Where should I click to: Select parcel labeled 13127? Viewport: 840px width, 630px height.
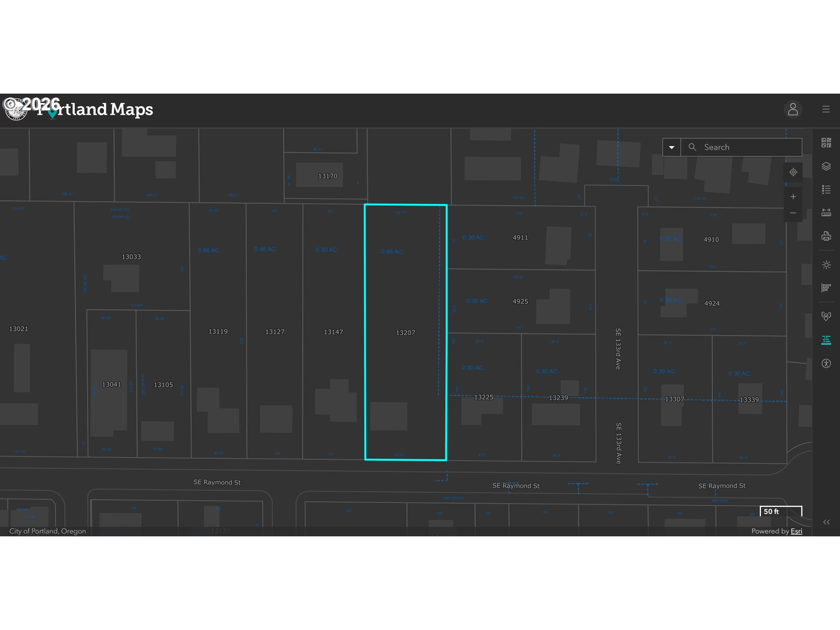pos(275,332)
